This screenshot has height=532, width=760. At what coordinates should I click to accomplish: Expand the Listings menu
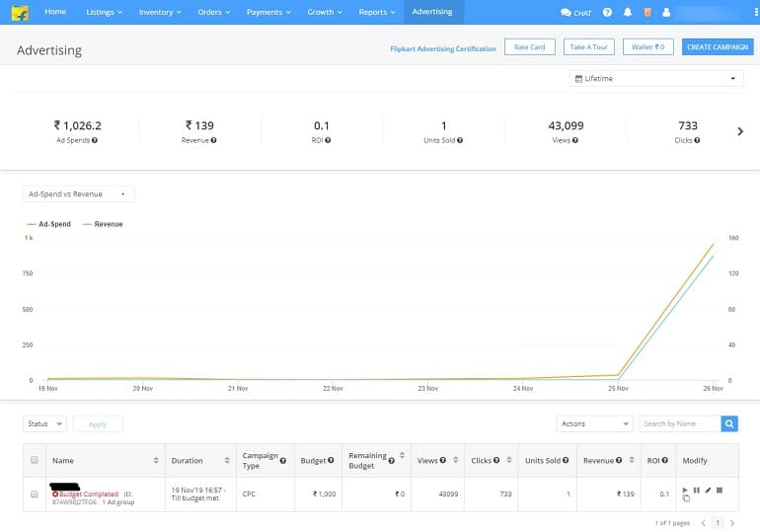click(x=104, y=12)
